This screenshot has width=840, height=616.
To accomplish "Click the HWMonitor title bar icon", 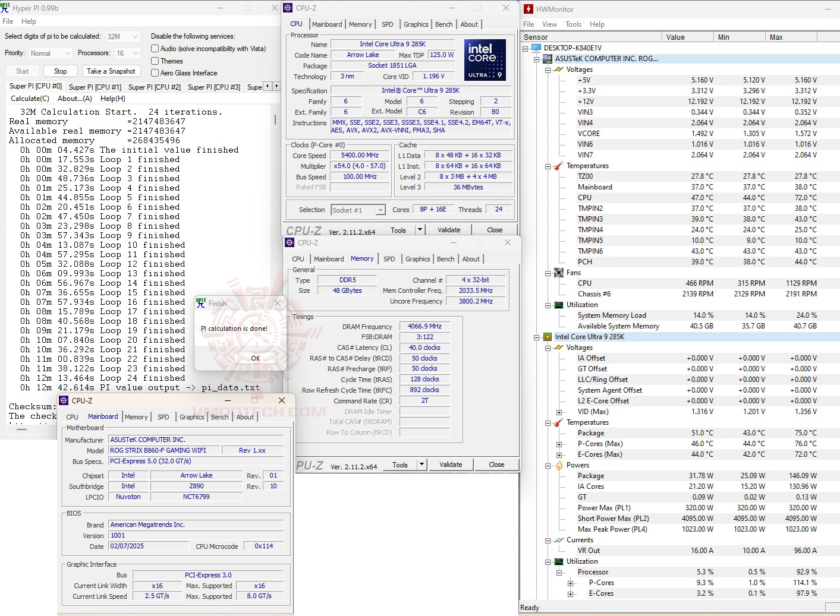I will coord(528,9).
